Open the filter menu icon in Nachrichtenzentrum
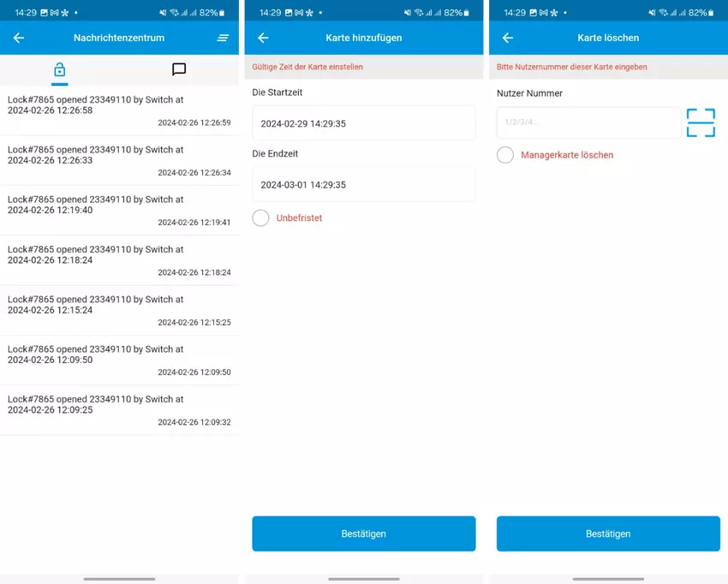Viewport: 728px width, 584px height. (223, 39)
